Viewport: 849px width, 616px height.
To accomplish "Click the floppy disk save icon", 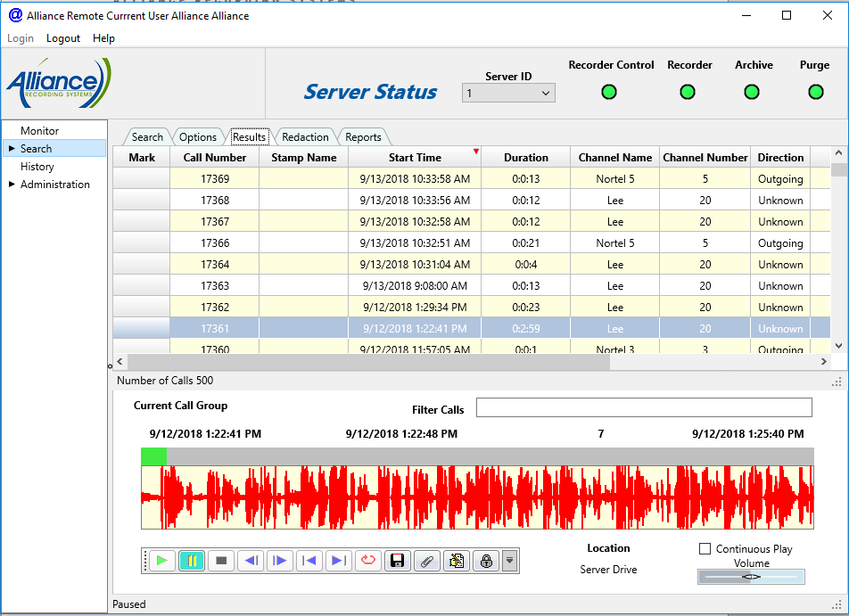I will point(398,560).
